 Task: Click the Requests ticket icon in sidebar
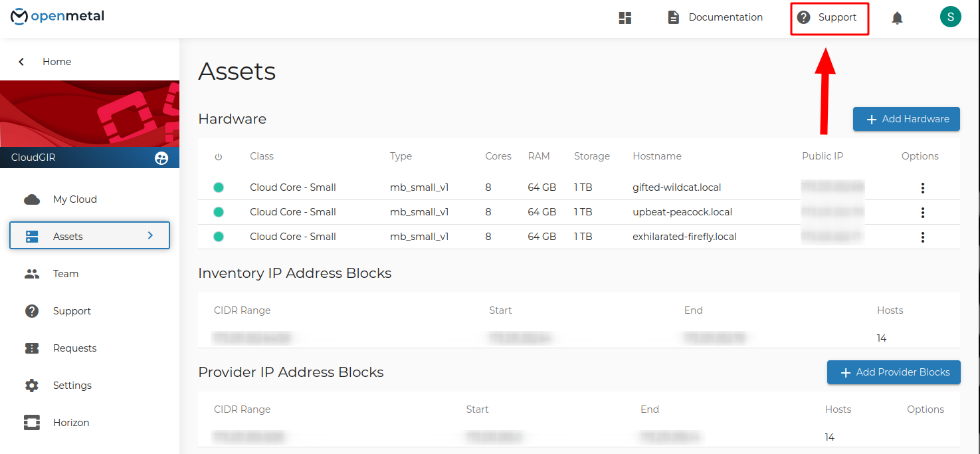[32, 348]
